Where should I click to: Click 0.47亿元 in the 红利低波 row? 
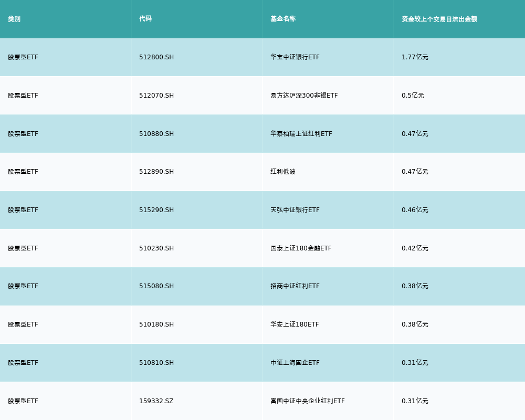coord(415,172)
